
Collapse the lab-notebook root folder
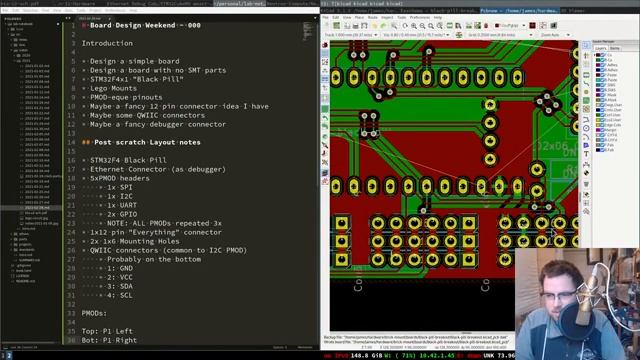(5, 24)
